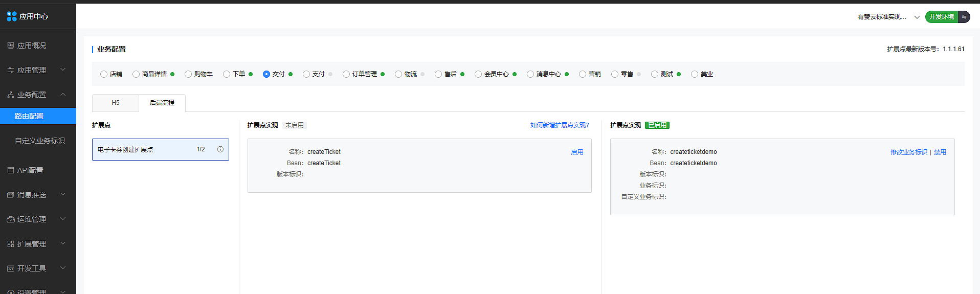Click the 运维管理 gauge icon
980x294 pixels.
[x=11, y=219]
